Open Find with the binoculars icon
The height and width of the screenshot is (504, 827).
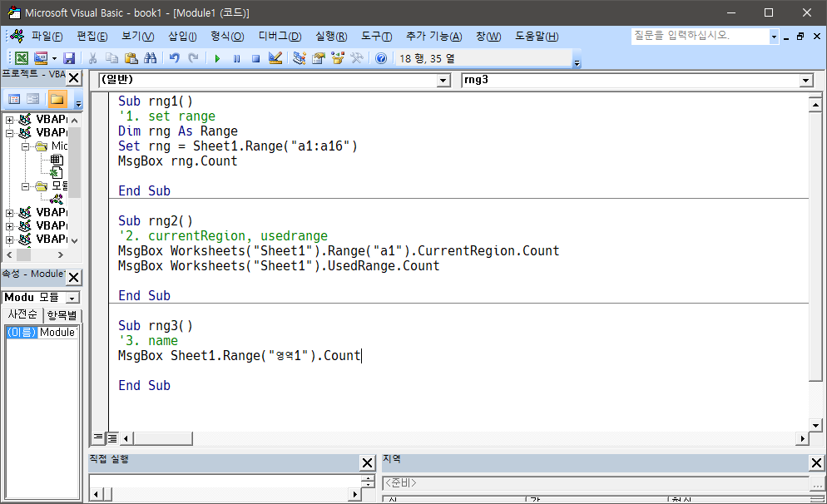pyautogui.click(x=151, y=58)
